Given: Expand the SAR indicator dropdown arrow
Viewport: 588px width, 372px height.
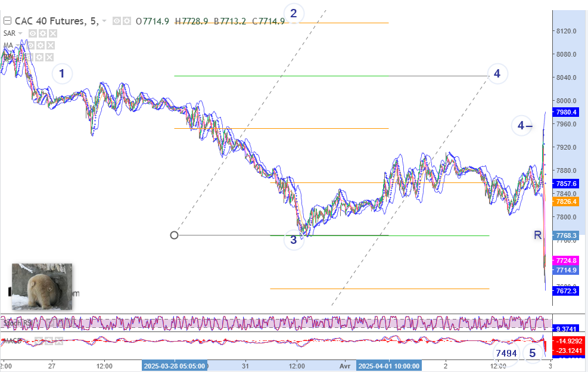Looking at the screenshot, I should point(20,33).
